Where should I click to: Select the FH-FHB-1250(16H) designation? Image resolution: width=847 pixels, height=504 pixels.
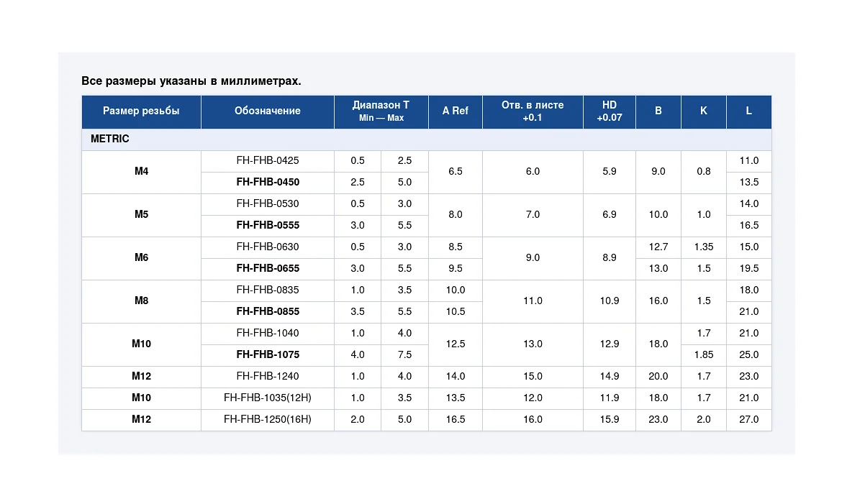tap(268, 420)
